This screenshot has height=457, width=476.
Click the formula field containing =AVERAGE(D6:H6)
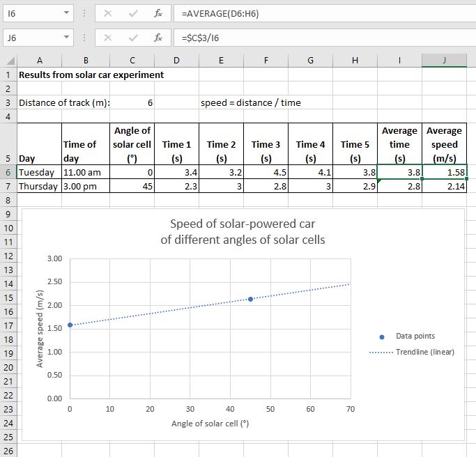point(325,13)
